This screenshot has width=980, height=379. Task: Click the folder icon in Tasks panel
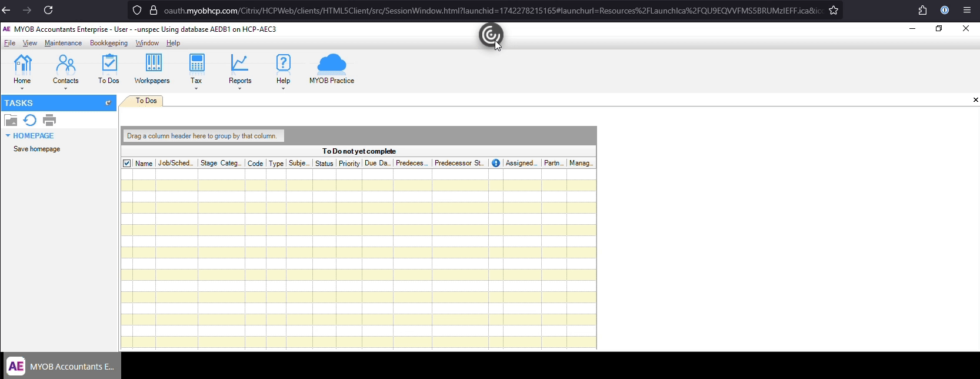(11, 121)
